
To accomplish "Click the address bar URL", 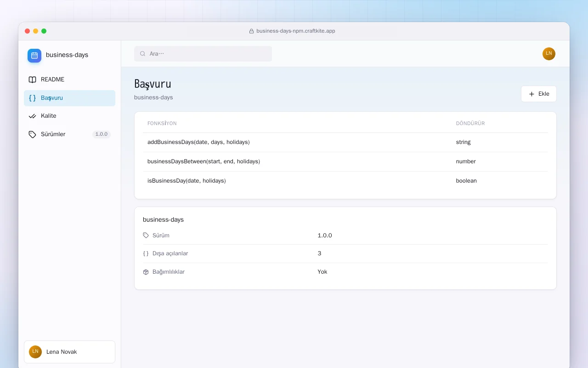I will (296, 31).
